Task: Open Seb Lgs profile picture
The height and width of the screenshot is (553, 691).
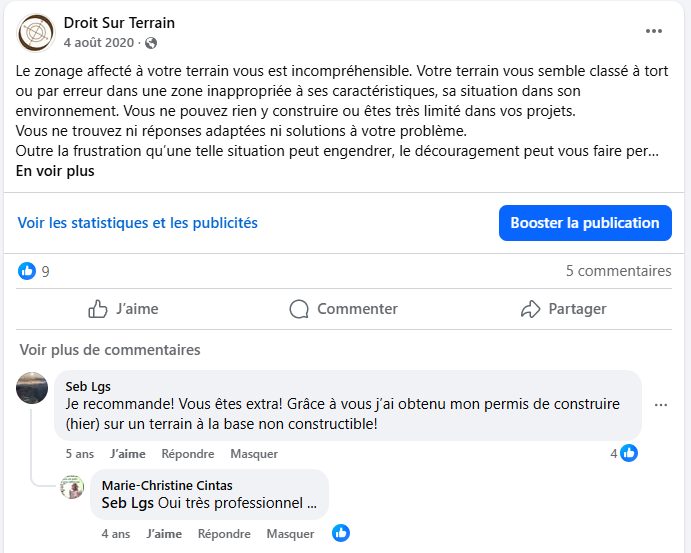Action: (32, 388)
